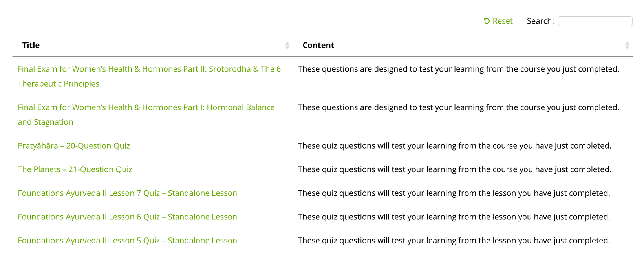Click the sort arrows beside Title header
Viewport: 644px width, 254px height.
[287, 45]
